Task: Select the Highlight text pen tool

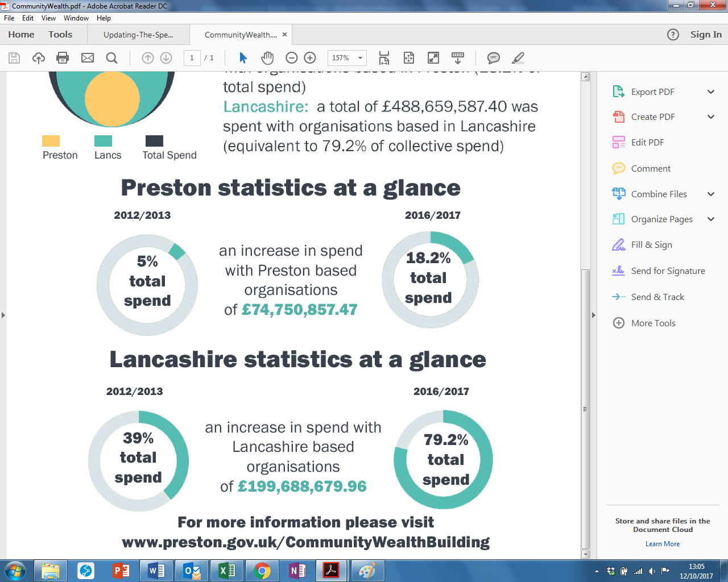Action: [x=518, y=58]
